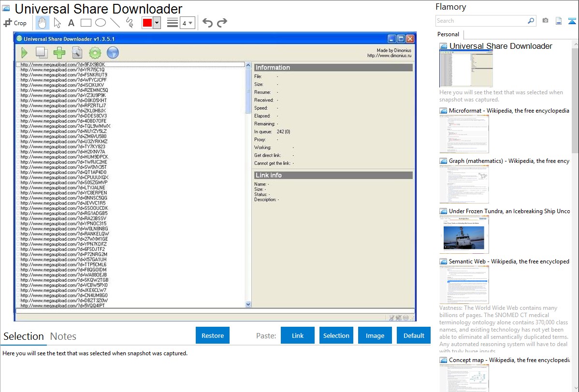Viewport: 579px width, 392px height.
Task: Click the link list scroll-up arrow
Action: [x=248, y=65]
